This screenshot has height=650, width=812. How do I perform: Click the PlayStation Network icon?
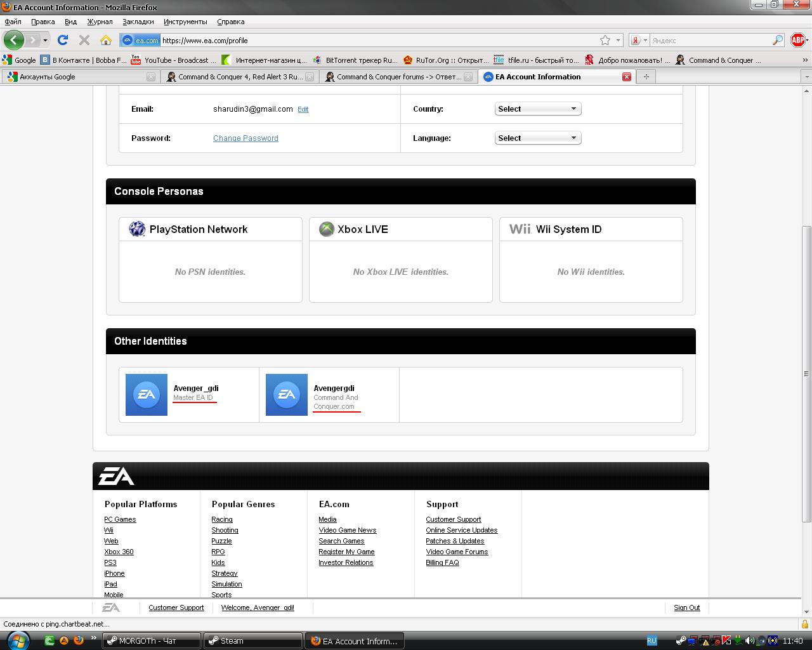point(137,229)
